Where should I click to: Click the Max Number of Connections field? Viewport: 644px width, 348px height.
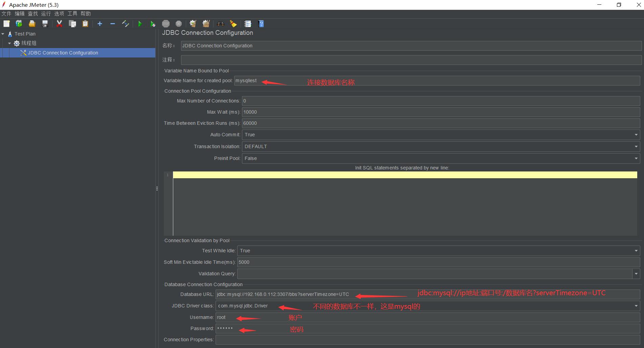[441, 101]
